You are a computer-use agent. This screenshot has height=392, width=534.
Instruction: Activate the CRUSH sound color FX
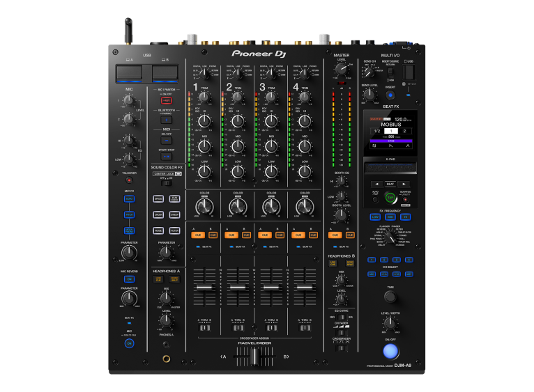pyautogui.click(x=158, y=214)
